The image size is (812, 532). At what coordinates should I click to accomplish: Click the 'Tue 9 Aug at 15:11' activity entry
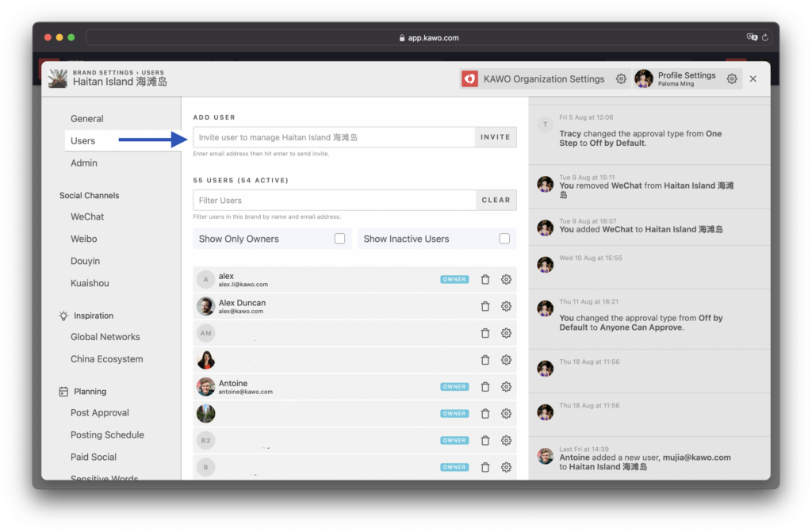point(649,186)
